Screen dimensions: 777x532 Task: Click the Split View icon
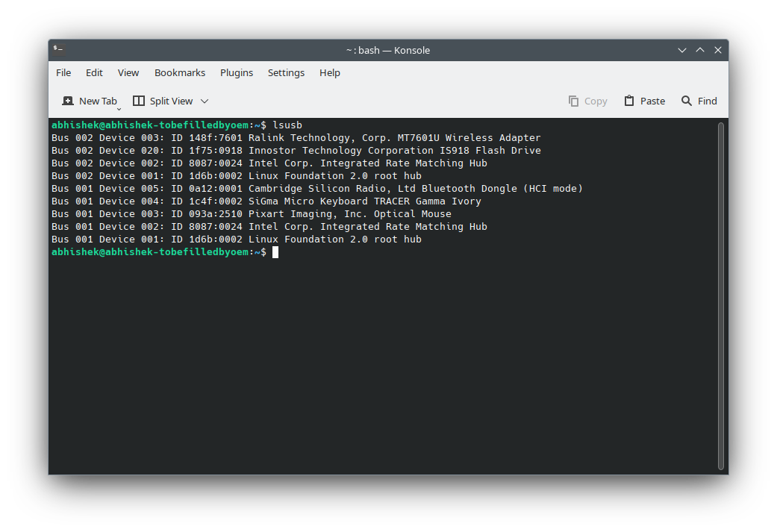pyautogui.click(x=139, y=101)
